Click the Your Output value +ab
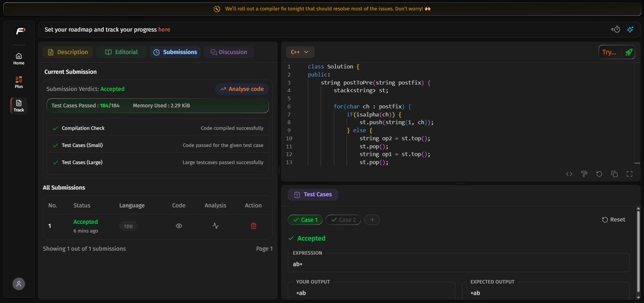 (301, 293)
